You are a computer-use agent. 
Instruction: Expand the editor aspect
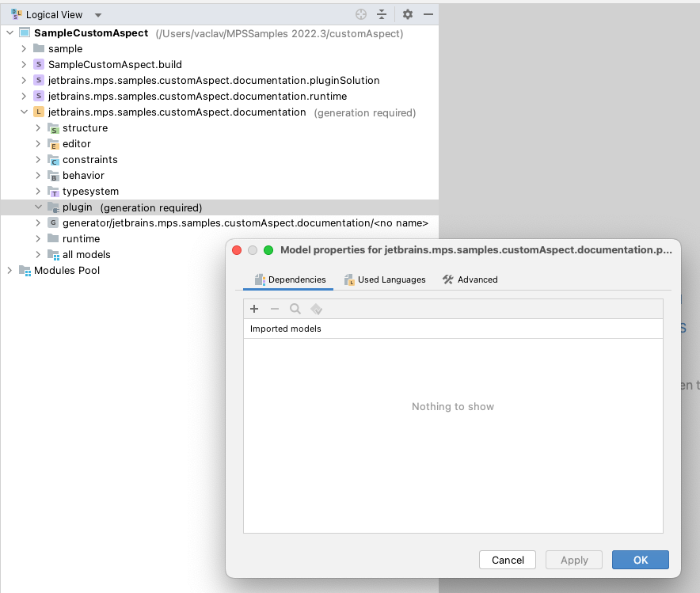pyautogui.click(x=38, y=143)
